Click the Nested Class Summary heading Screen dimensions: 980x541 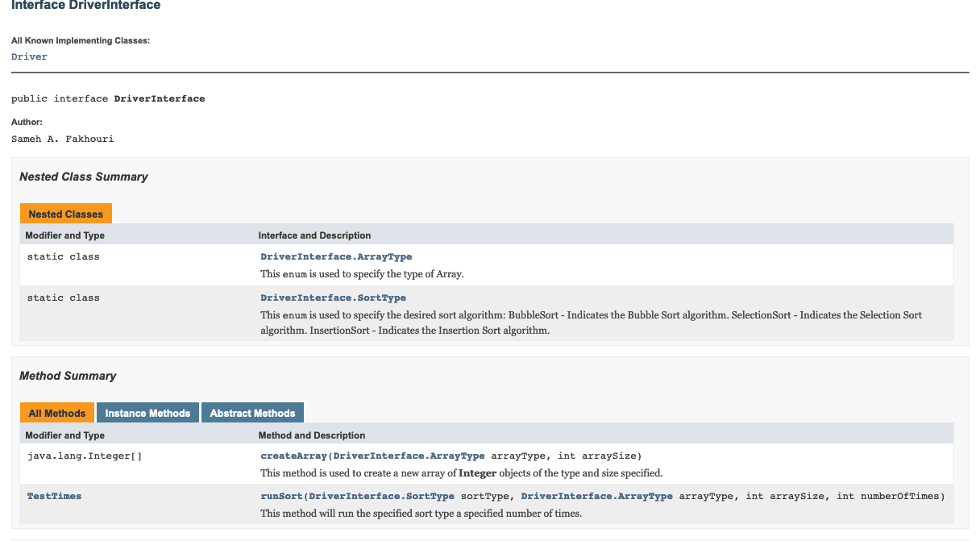pos(83,177)
